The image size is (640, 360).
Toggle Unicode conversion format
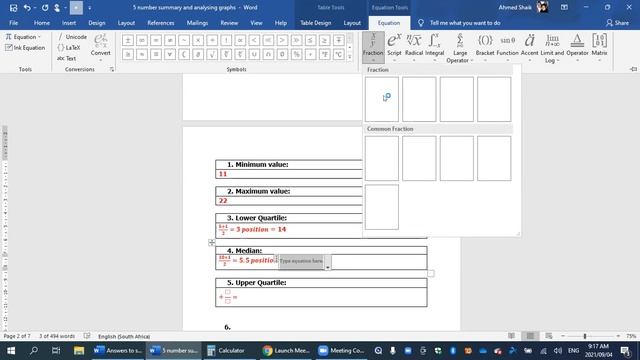(72, 37)
